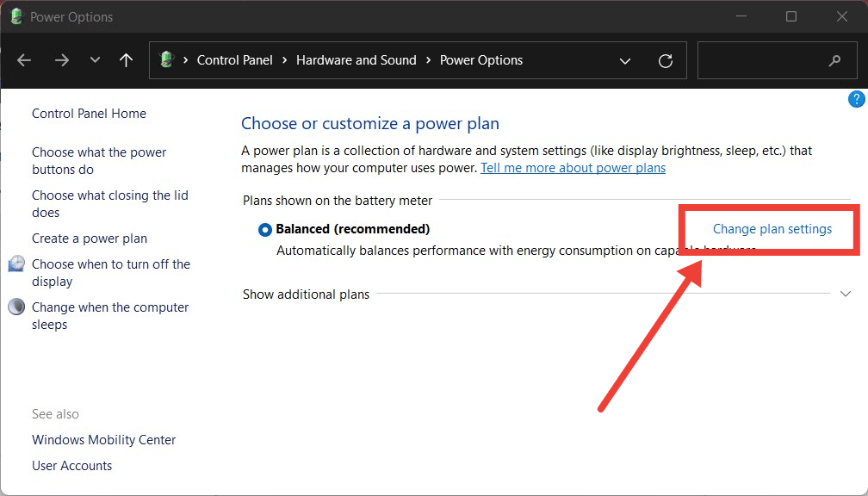Click the battery icon in address bar
This screenshot has width=868, height=496.
click(166, 60)
